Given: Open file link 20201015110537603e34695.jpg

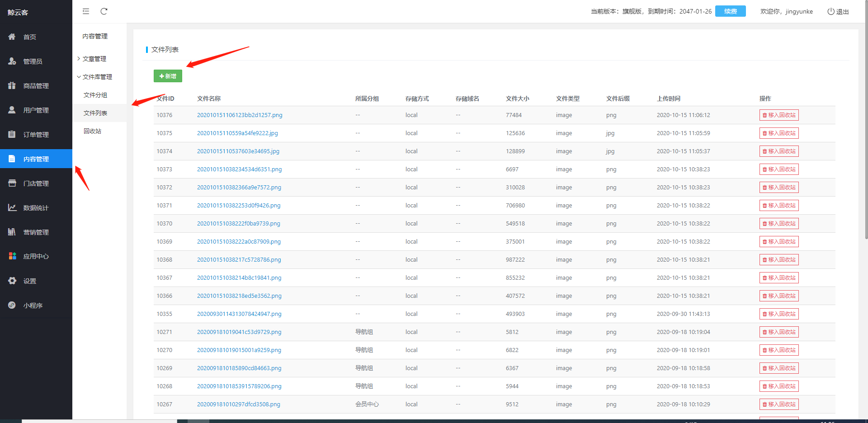Looking at the screenshot, I should (x=238, y=151).
